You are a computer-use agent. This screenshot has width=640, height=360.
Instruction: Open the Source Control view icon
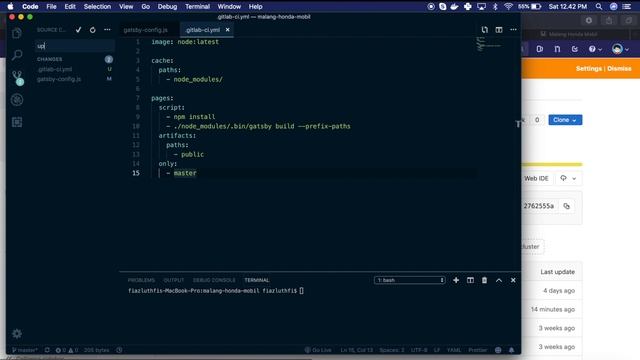[x=17, y=77]
